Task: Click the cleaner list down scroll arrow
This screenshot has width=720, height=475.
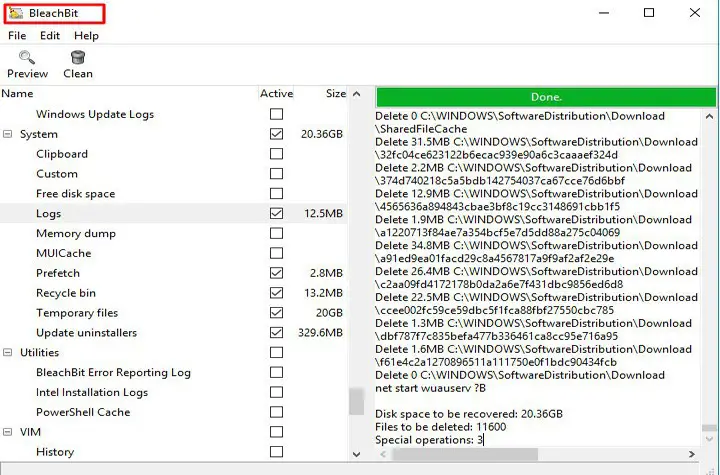Action: [356, 454]
